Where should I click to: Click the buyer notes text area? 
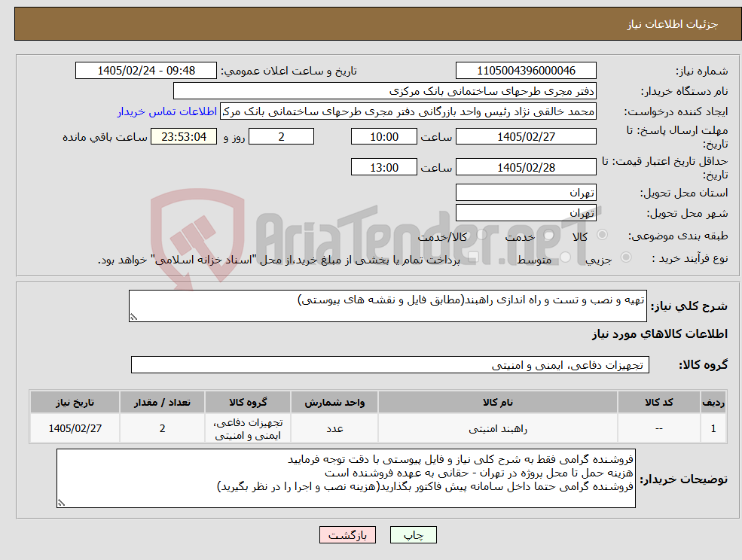click(x=346, y=478)
